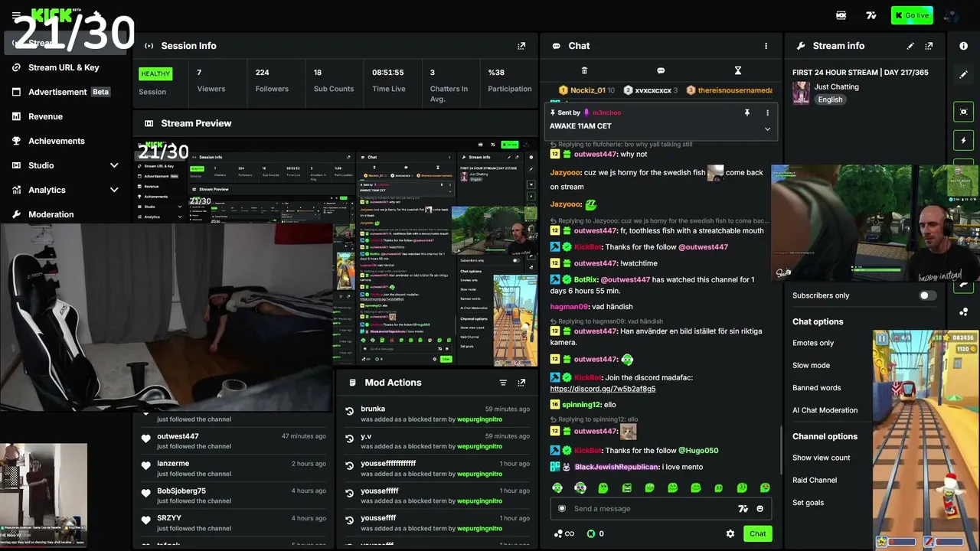Edit stream info with pencil icon
This screenshot has width=980, height=551.
(910, 46)
